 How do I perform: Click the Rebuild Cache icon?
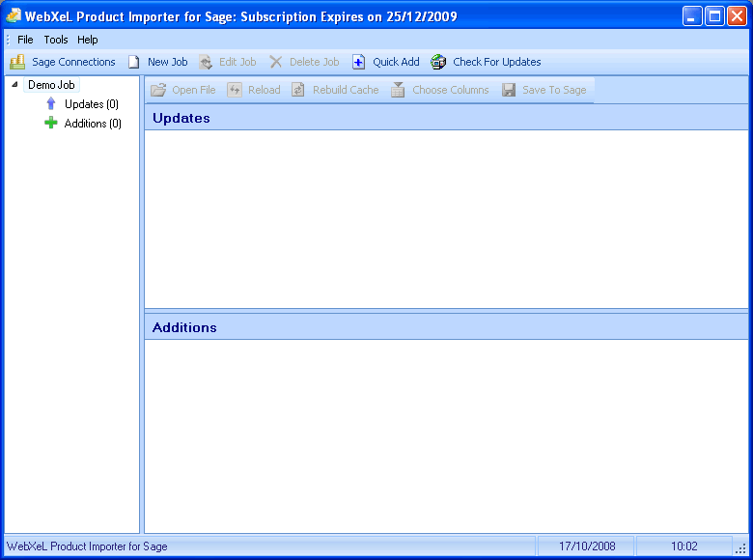pyautogui.click(x=298, y=90)
